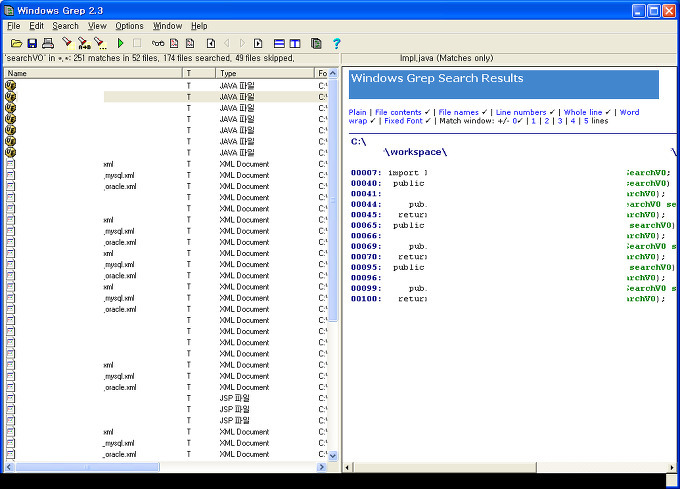Click match line 00040 public
Viewport: 680px width, 489px height.
(511, 183)
